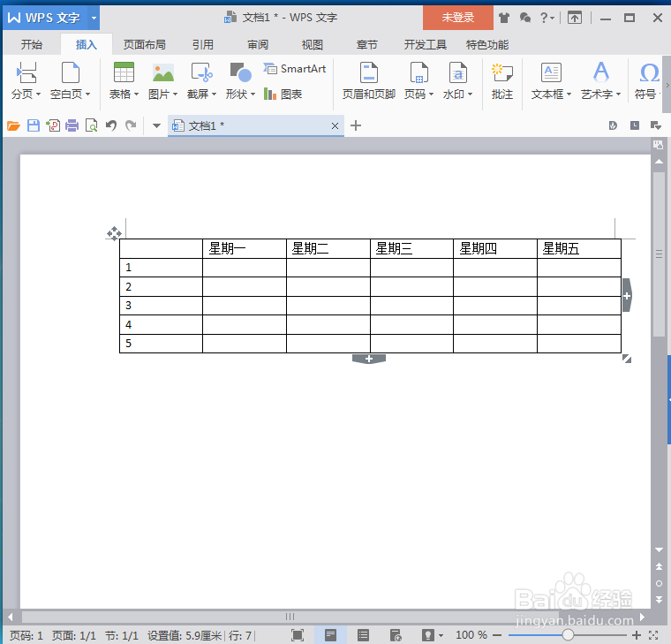Viewport: 671px width, 644px height.
Task: Toggle full screen view in status bar
Action: 298,635
